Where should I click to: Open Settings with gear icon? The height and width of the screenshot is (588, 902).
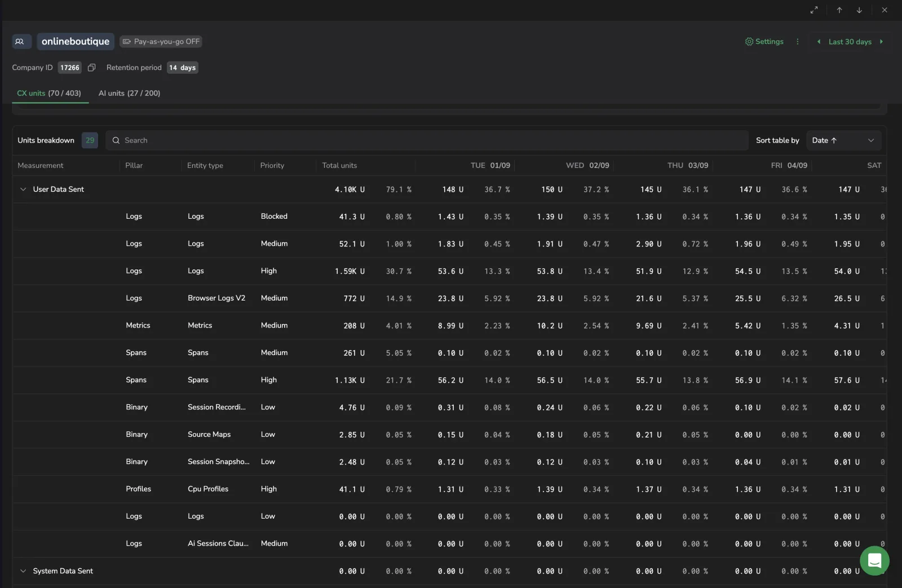(764, 42)
